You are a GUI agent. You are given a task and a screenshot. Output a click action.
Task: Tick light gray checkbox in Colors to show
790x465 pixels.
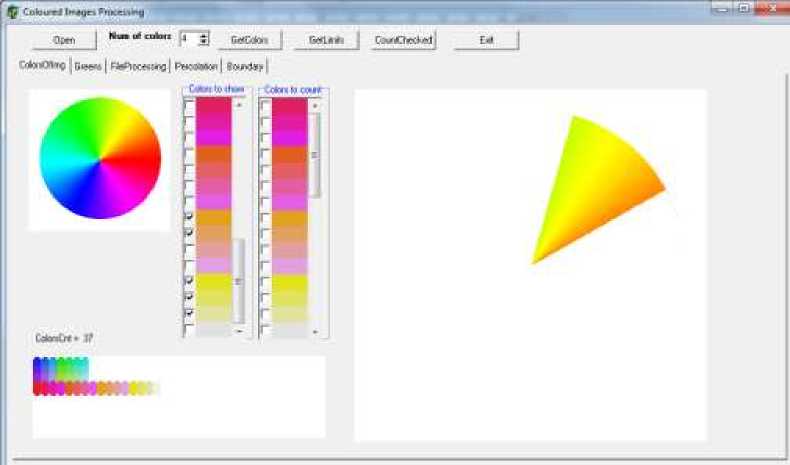click(x=189, y=330)
